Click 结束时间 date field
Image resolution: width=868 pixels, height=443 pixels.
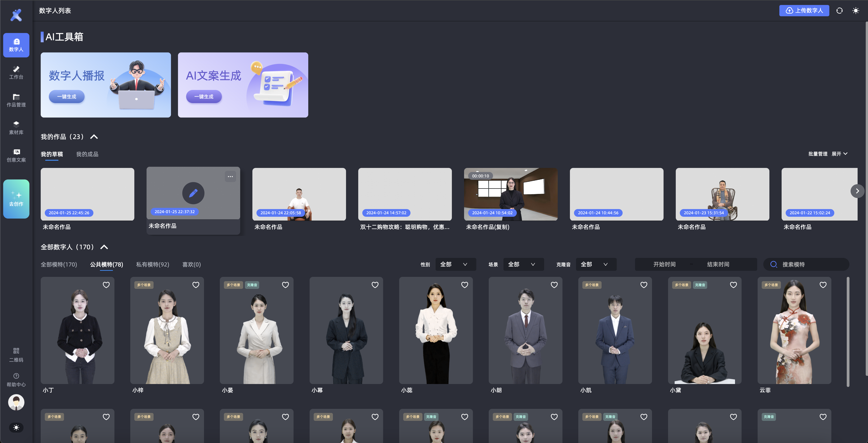pos(718,264)
